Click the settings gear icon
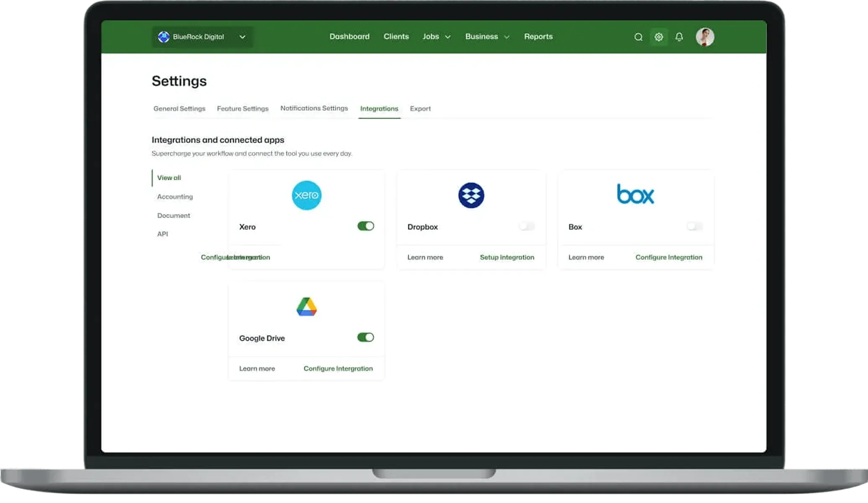The height and width of the screenshot is (503, 868). click(659, 37)
